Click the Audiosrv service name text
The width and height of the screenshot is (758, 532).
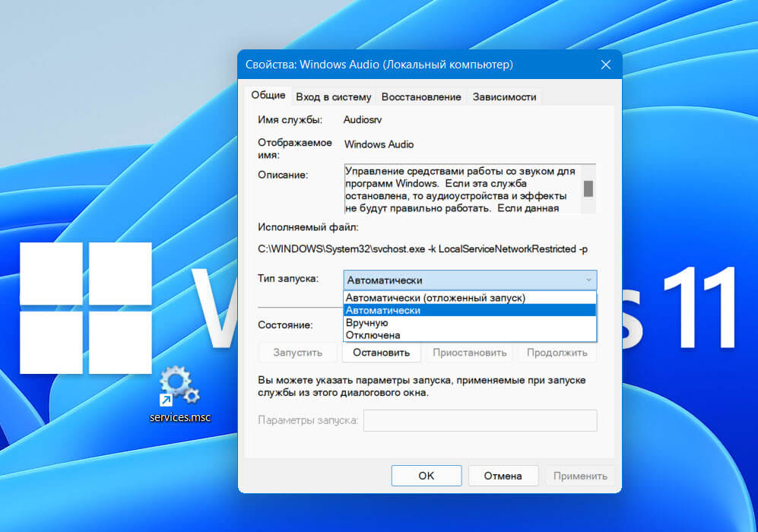tap(362, 120)
